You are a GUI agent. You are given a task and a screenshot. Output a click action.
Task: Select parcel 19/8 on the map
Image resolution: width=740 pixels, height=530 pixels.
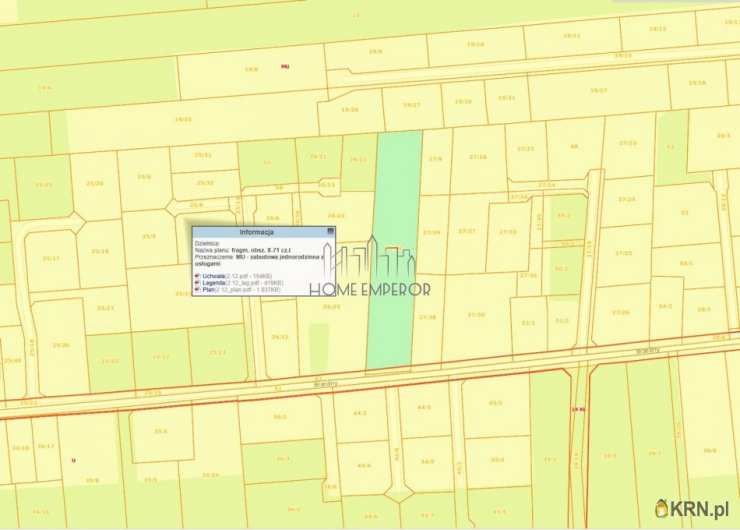tap(251, 70)
